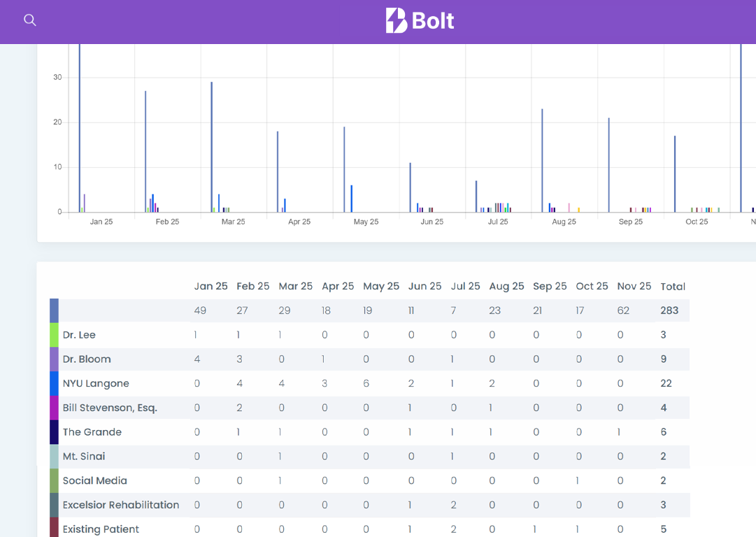Click the Social Media row label

94,480
